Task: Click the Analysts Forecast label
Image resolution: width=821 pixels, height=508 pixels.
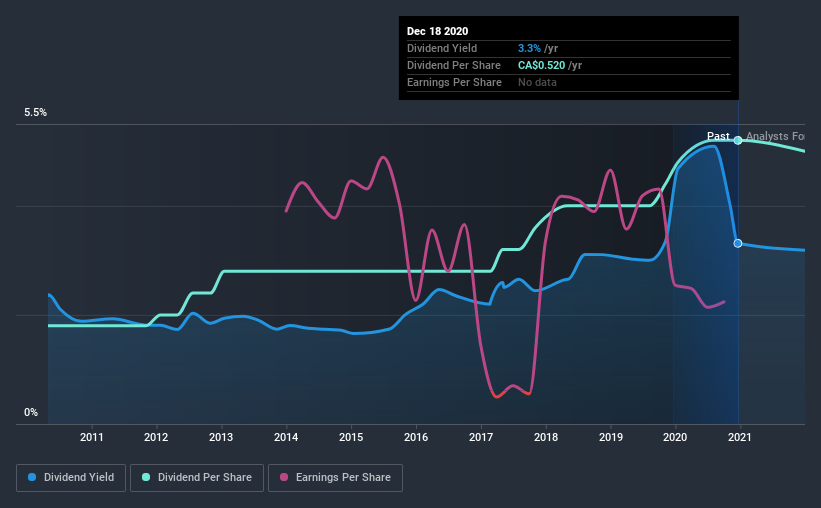Action: (775, 136)
